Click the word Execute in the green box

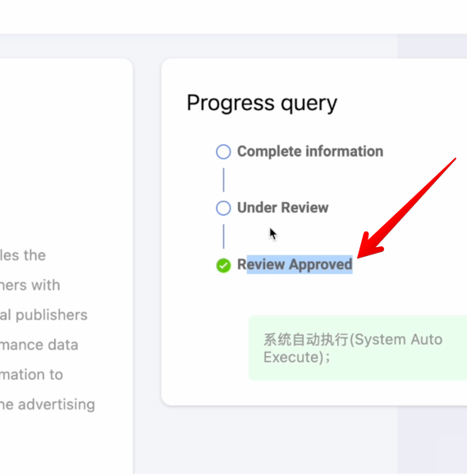[x=293, y=357]
